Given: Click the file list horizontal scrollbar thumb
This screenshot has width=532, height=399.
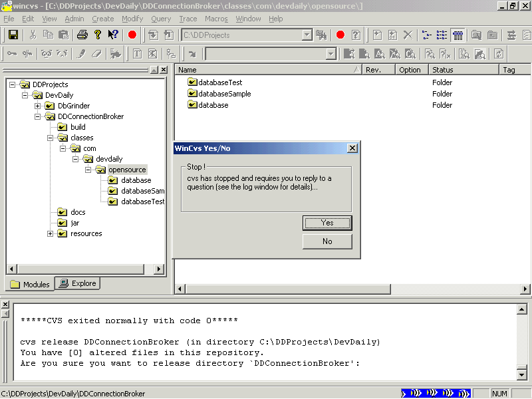Looking at the screenshot, I should pyautogui.click(x=288, y=289).
